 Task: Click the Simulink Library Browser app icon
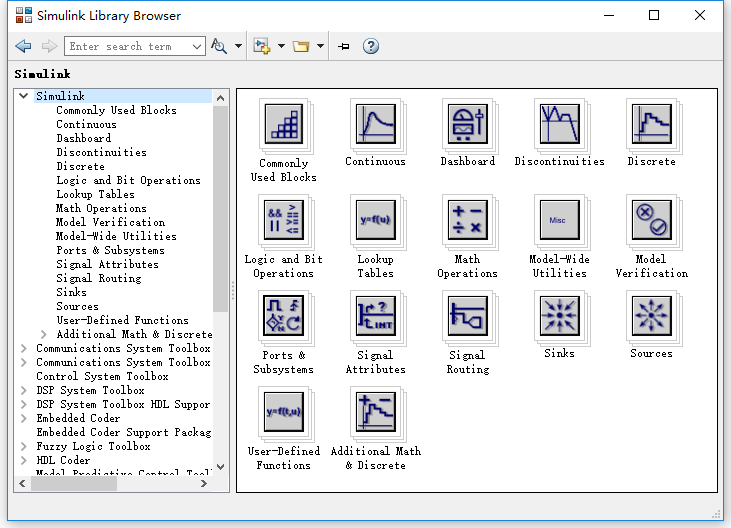pos(24,15)
